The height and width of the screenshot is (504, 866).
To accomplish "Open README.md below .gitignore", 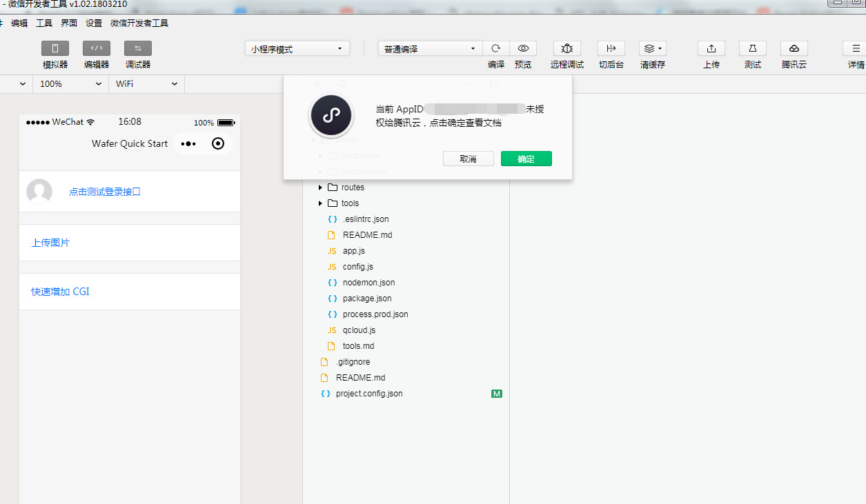I will click(x=360, y=378).
